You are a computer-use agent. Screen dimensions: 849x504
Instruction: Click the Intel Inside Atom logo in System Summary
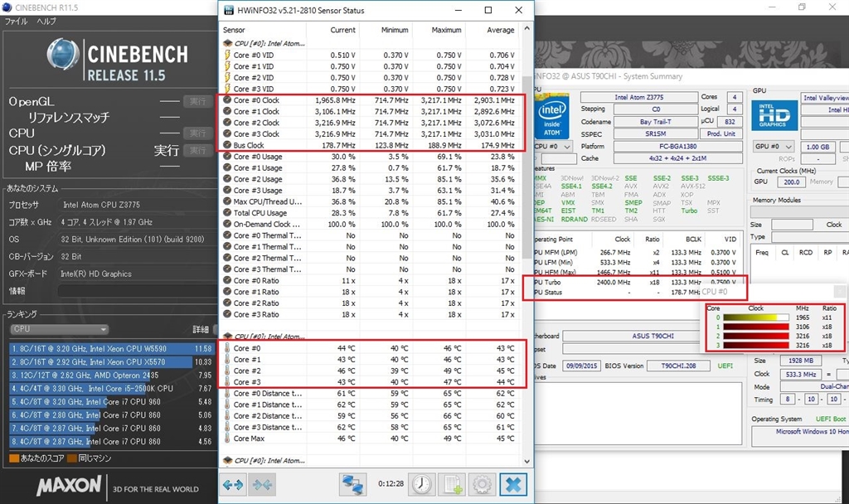coord(551,118)
